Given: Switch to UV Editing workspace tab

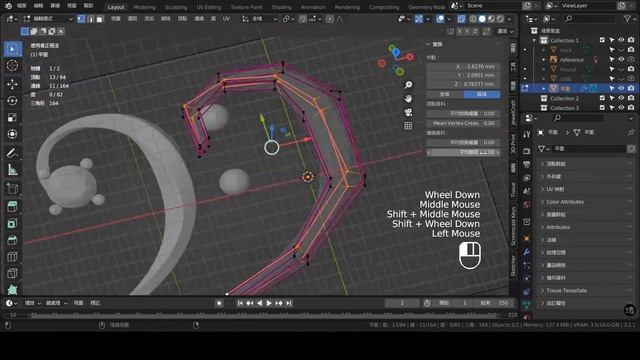Looking at the screenshot, I should (209, 7).
